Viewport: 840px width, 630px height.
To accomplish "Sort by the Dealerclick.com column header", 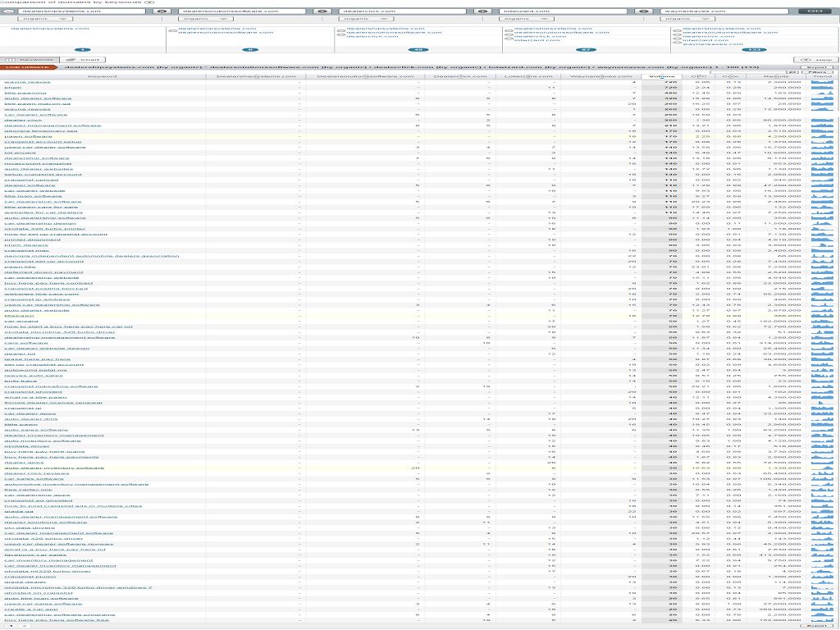I will (x=460, y=76).
